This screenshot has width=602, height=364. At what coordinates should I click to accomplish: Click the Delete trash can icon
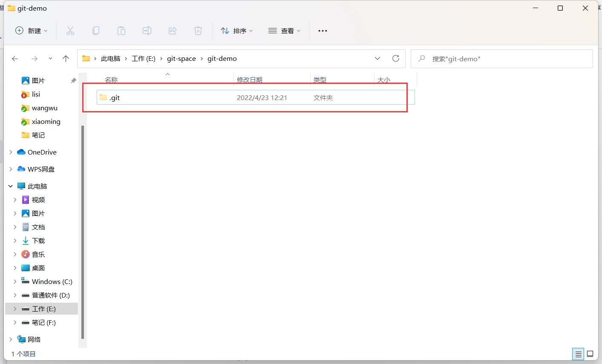tap(198, 31)
